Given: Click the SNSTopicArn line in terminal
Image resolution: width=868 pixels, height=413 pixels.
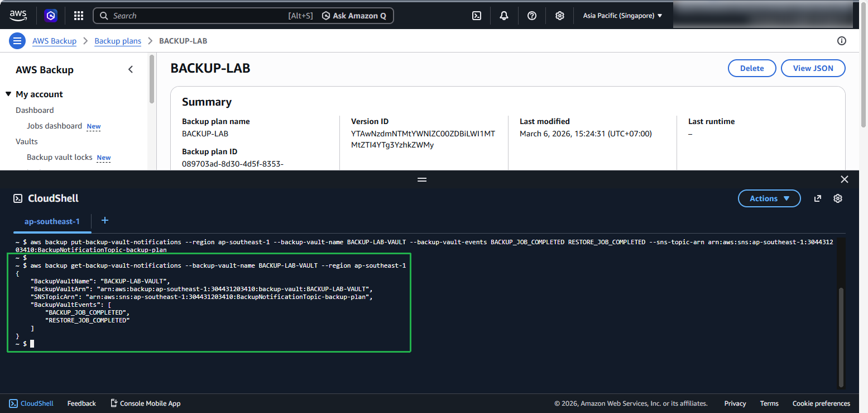Looking at the screenshot, I should pos(202,297).
